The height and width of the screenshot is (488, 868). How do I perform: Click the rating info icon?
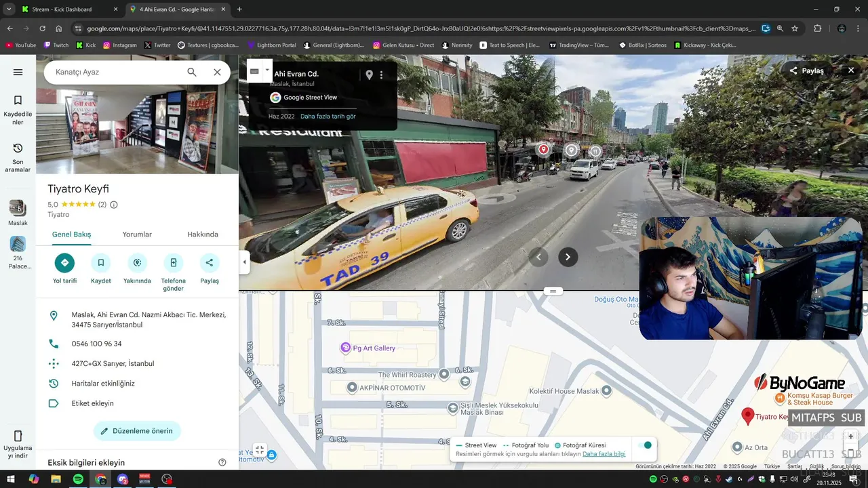[x=114, y=205]
